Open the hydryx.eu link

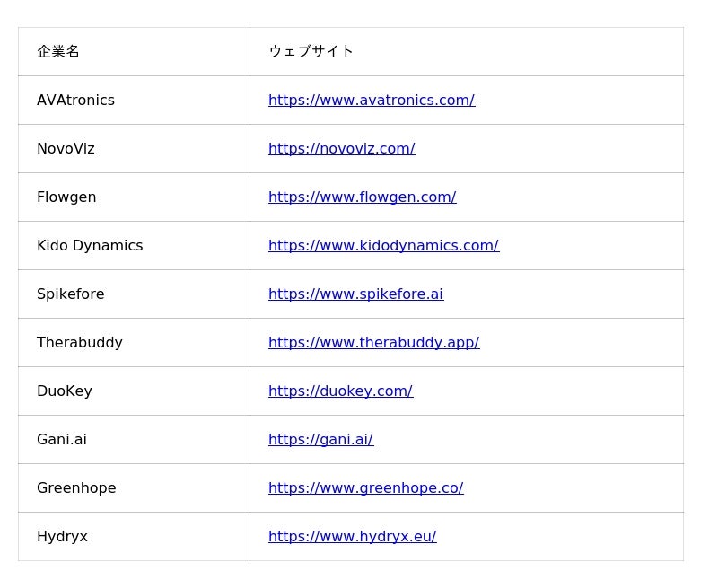(x=352, y=537)
